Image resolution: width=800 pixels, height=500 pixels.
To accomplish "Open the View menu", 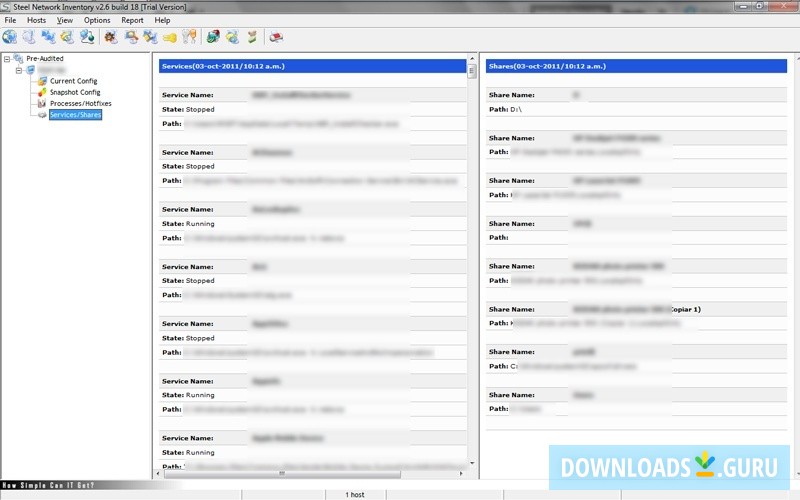I will [65, 20].
